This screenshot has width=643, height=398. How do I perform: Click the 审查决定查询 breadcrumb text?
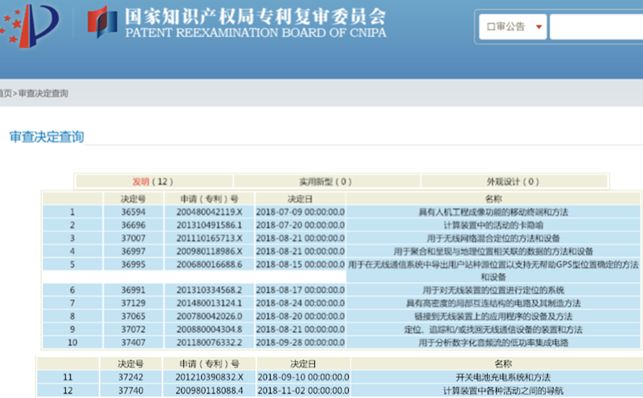43,93
